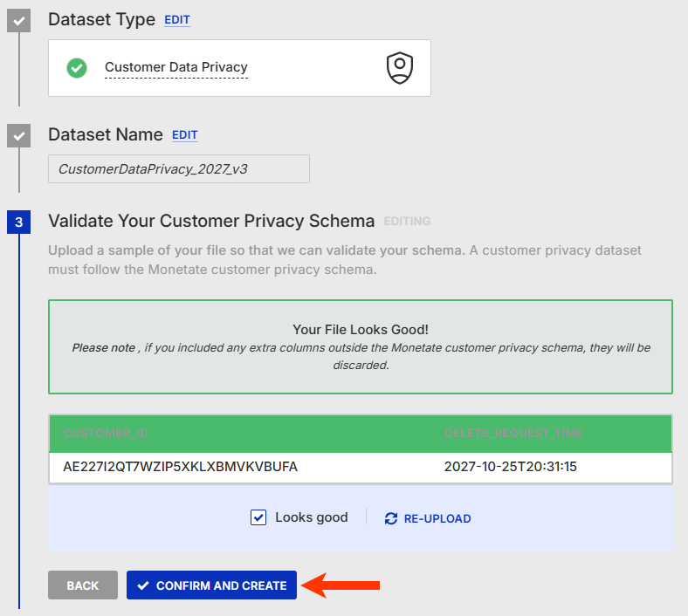Screen dimensions: 688x616
Task: Click the re-upload refresh arrows icon
Action: 391,518
